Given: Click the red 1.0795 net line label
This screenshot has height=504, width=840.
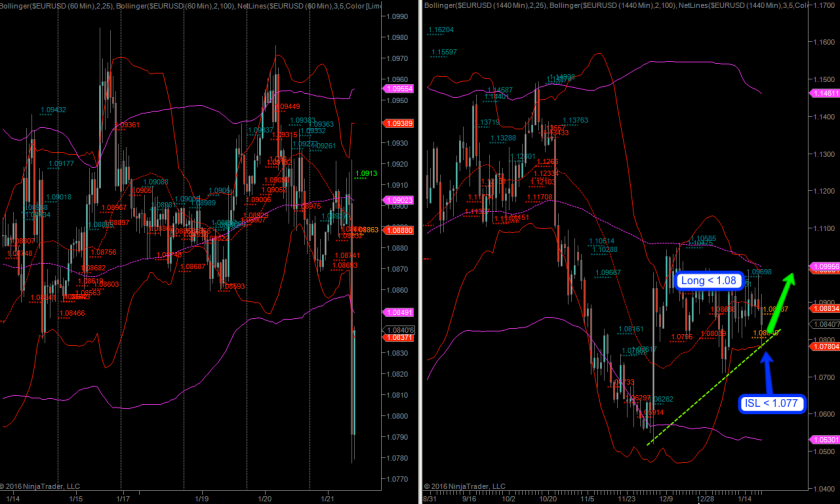Looking at the screenshot, I should [x=682, y=337].
